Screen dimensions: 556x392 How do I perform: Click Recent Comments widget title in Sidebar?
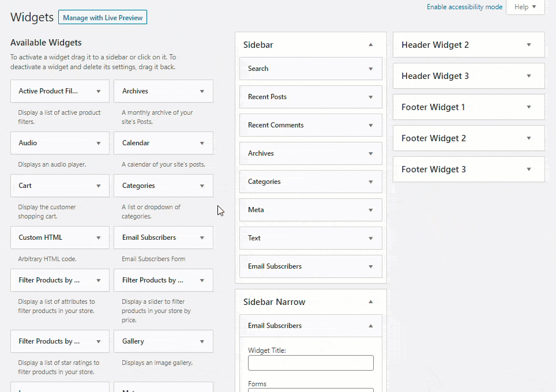click(x=276, y=125)
